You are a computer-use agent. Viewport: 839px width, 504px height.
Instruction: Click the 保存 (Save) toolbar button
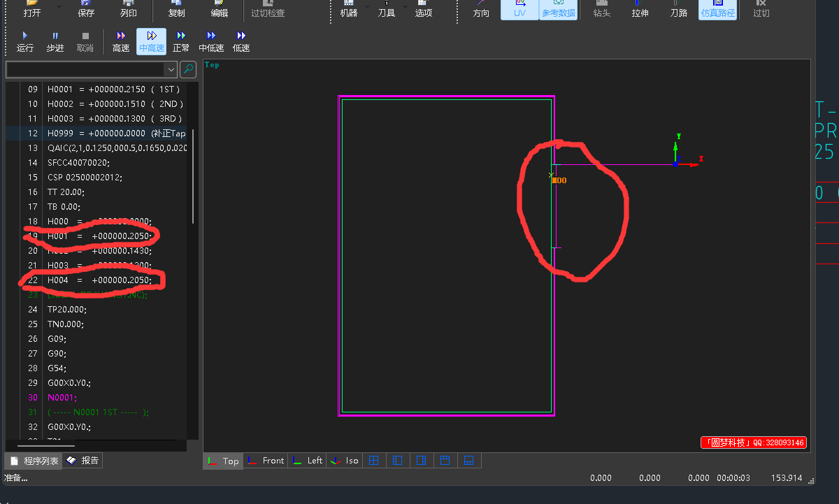pyautogui.click(x=86, y=9)
